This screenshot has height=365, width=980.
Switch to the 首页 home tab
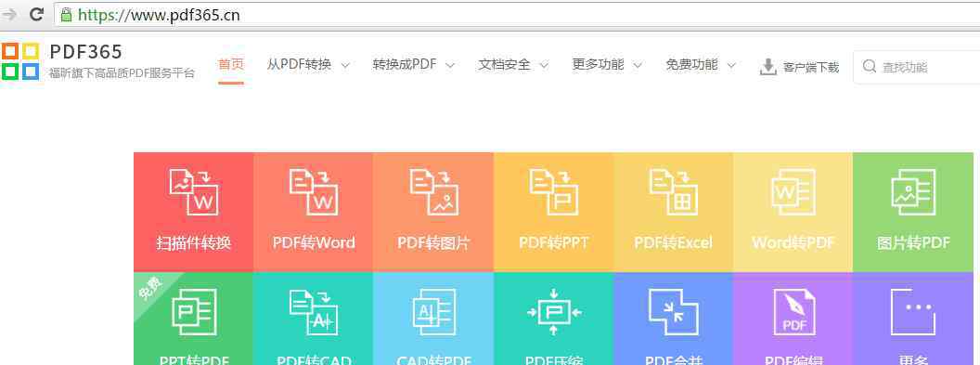231,64
